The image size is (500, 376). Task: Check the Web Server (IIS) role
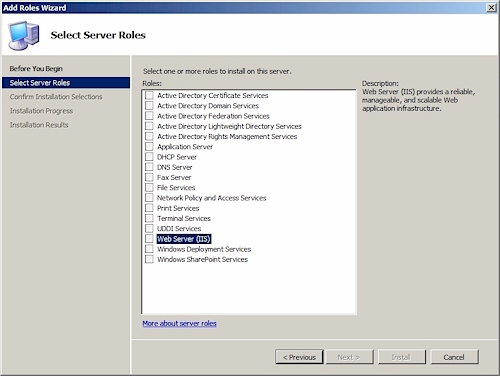(149, 239)
